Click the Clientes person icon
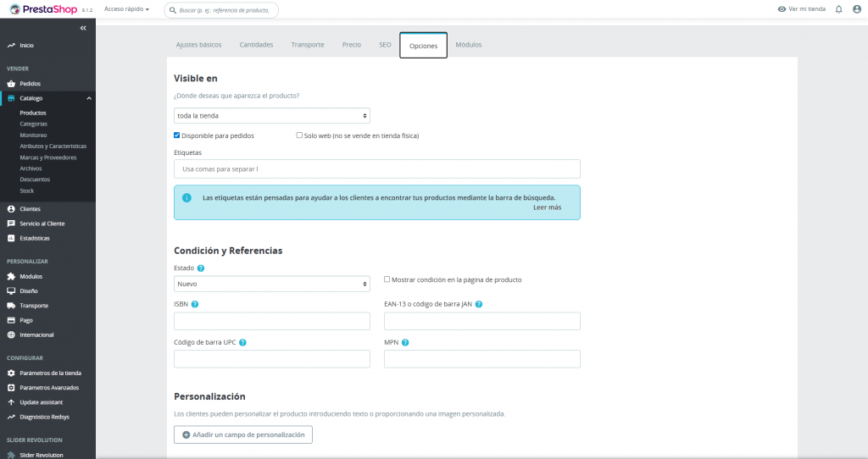Image resolution: width=868 pixels, height=459 pixels. click(x=11, y=209)
